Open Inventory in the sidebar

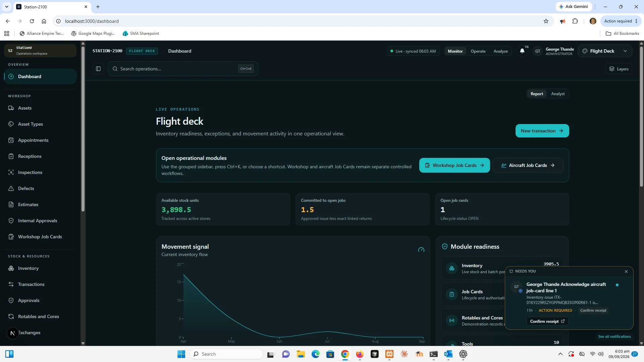point(40,268)
